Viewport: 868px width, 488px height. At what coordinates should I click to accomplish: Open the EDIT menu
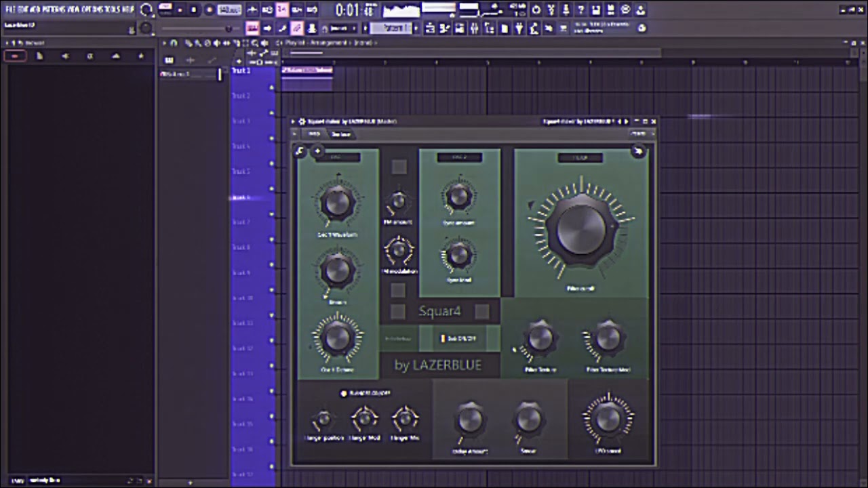pos(22,10)
